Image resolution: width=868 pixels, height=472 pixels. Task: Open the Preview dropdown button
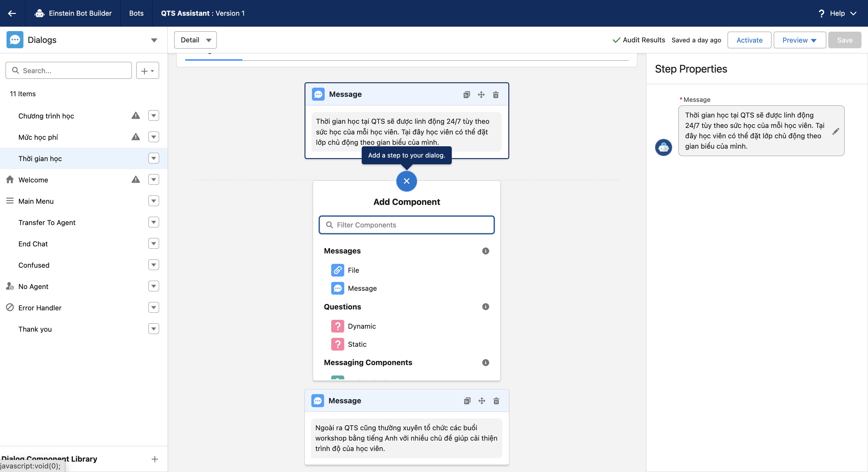pyautogui.click(x=799, y=40)
